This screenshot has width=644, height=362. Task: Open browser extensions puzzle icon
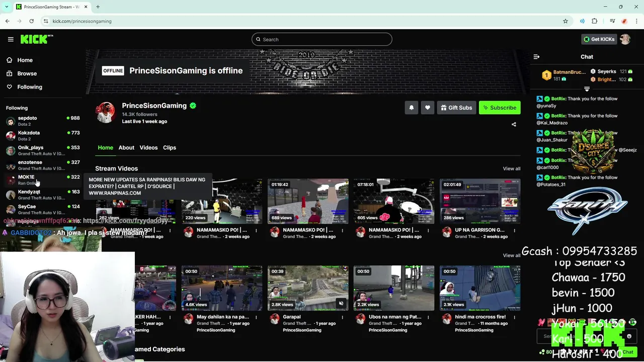[x=595, y=21]
